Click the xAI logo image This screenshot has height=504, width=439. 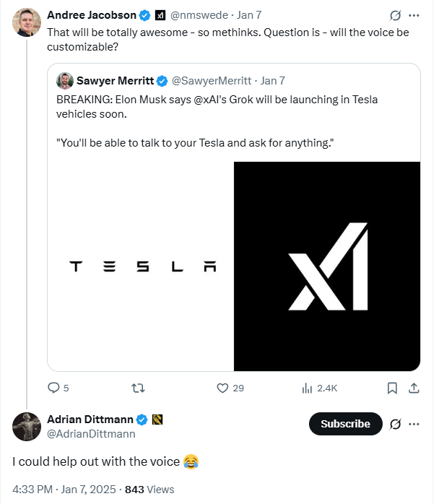327,266
